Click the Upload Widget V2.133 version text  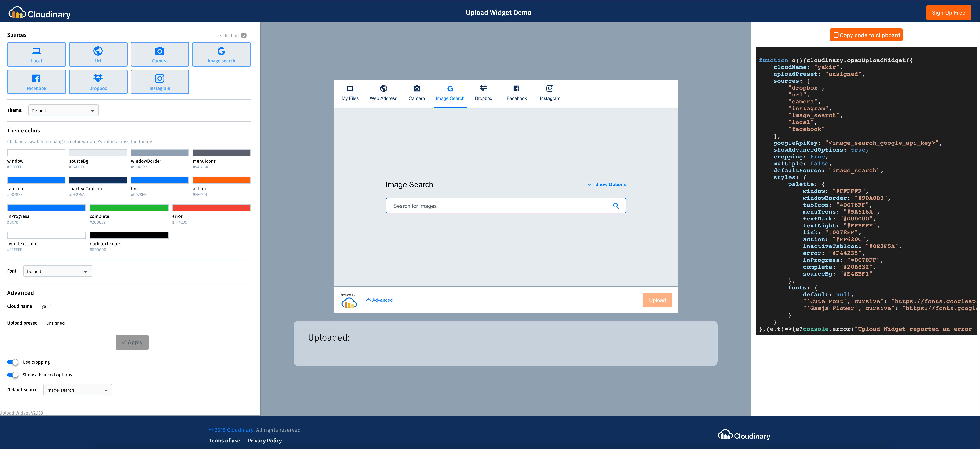pyautogui.click(x=22, y=413)
